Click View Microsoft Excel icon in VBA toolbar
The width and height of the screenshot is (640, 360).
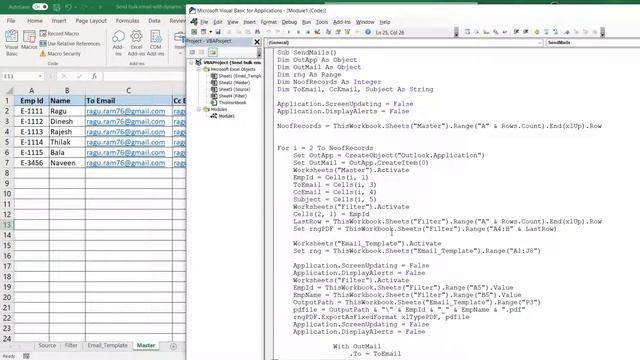click(x=194, y=32)
